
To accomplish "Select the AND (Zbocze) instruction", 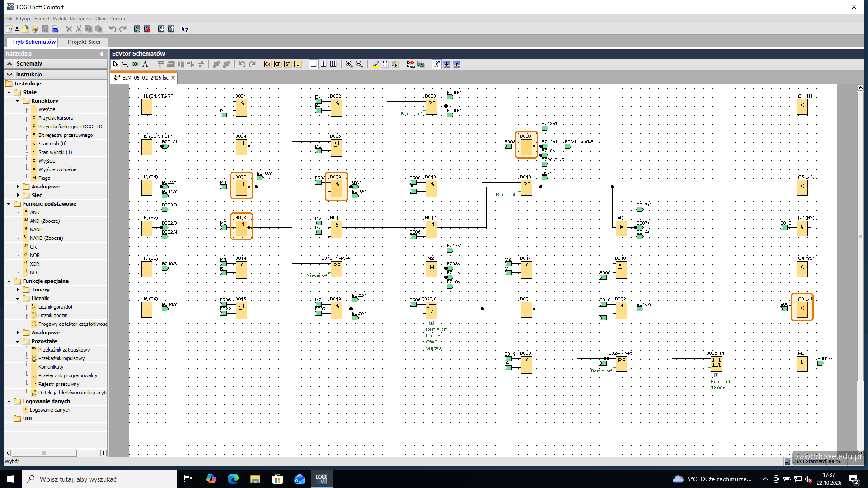I will pos(45,221).
